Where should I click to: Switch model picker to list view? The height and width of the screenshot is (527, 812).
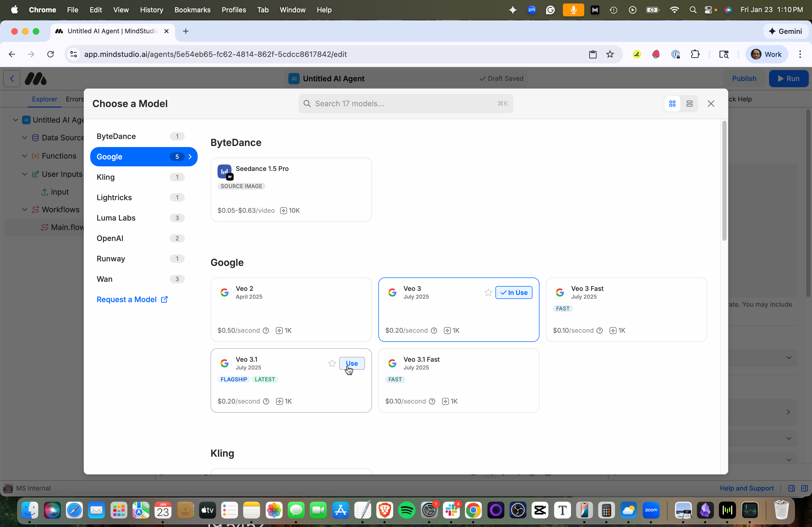click(689, 103)
